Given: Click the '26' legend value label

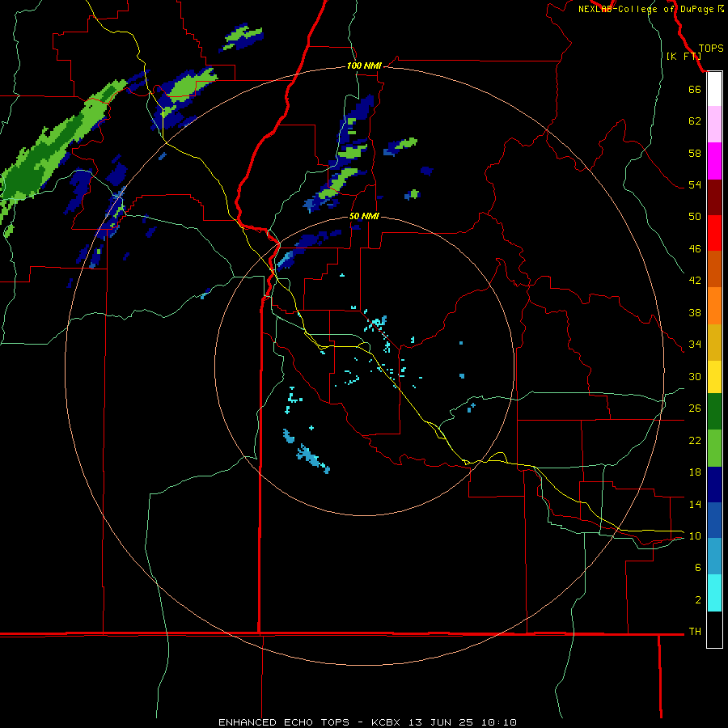Looking at the screenshot, I should (695, 408).
